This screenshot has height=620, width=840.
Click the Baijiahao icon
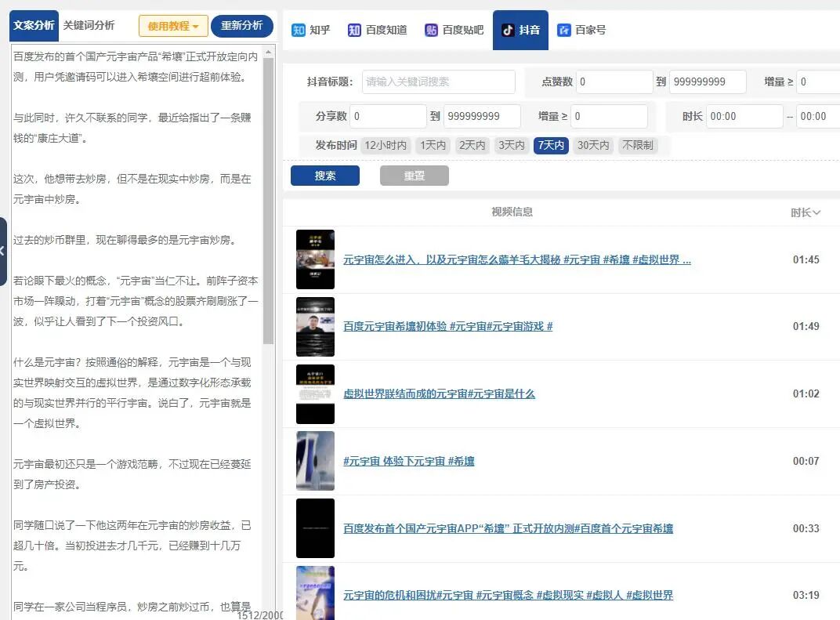tap(563, 30)
